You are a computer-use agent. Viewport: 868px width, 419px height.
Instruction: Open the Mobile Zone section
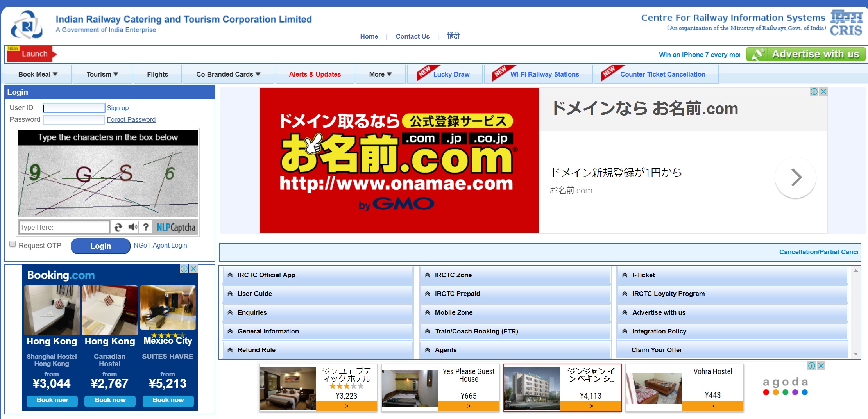tap(515, 312)
